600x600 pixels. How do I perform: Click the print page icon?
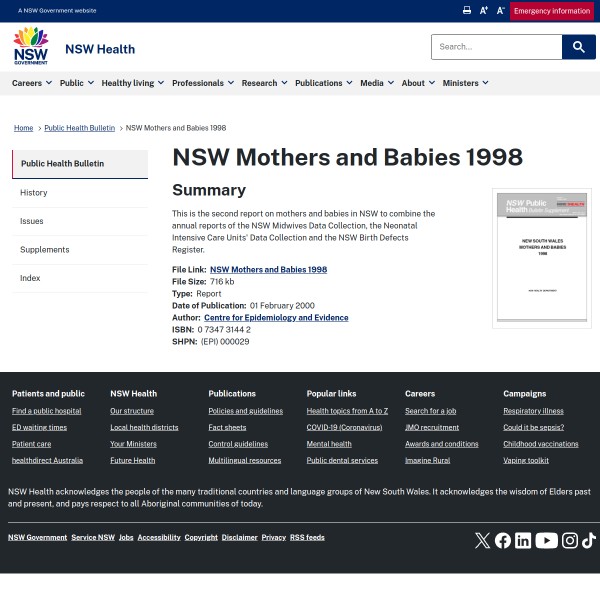coord(466,10)
